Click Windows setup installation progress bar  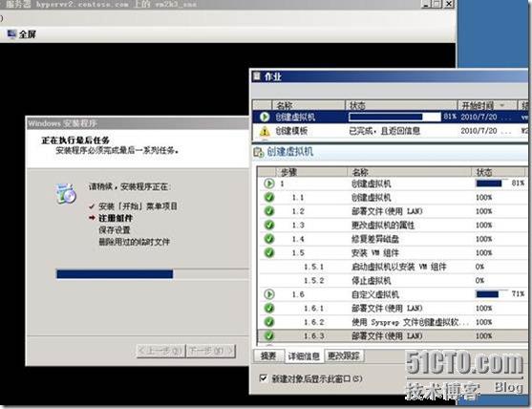coord(153,273)
